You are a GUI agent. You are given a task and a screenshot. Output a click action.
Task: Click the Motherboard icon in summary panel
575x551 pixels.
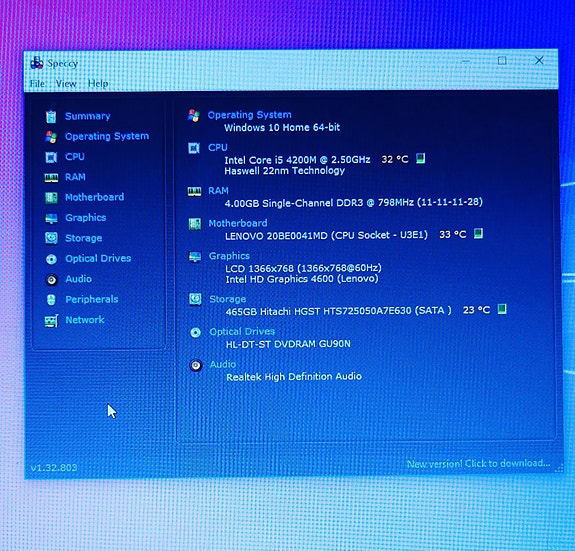click(x=195, y=224)
